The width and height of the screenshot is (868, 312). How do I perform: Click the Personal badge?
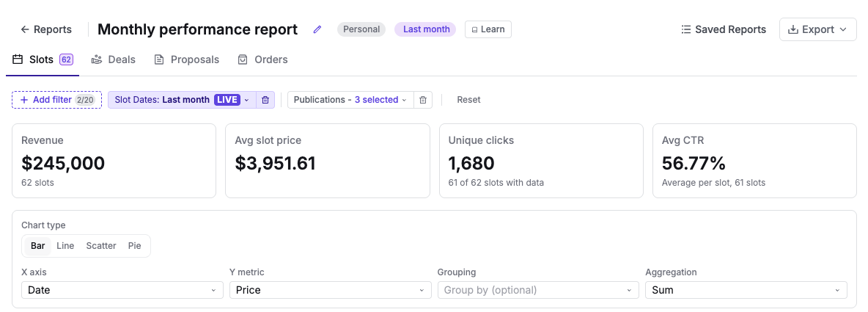click(361, 29)
